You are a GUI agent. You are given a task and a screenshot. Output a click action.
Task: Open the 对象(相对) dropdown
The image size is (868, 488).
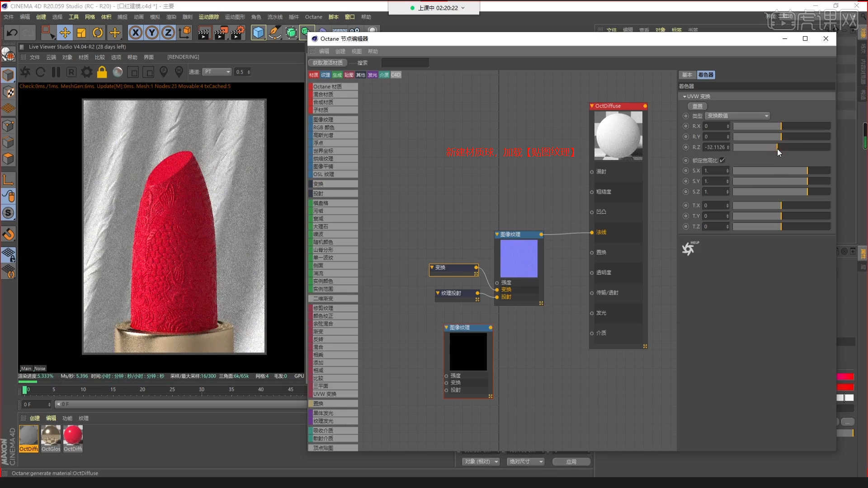[481, 462]
